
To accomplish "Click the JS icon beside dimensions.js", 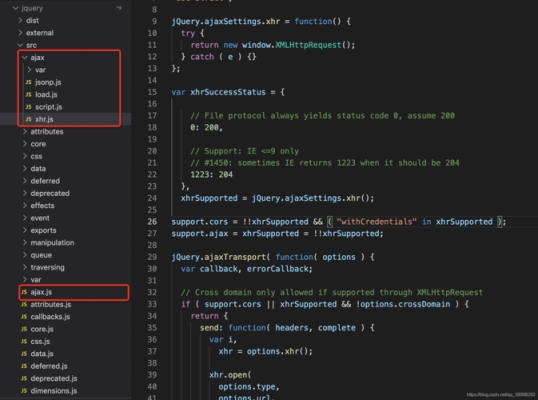I will 24,391.
